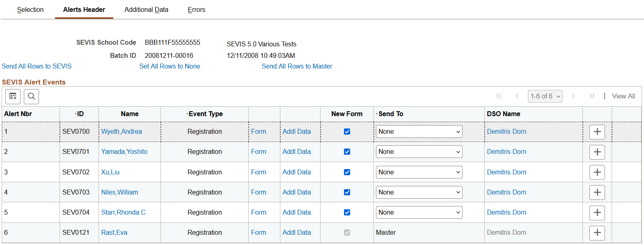644x245 pixels.
Task: Go to previous page arrow icon
Action: tap(517, 96)
